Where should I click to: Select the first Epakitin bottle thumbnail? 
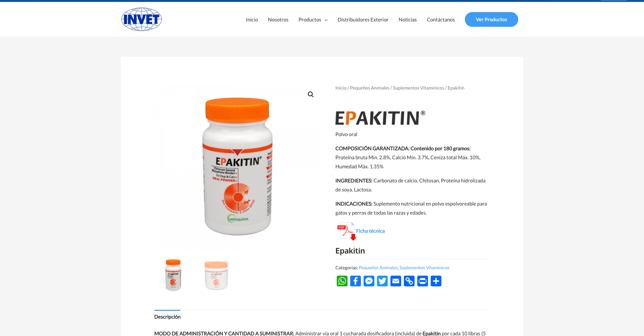173,275
